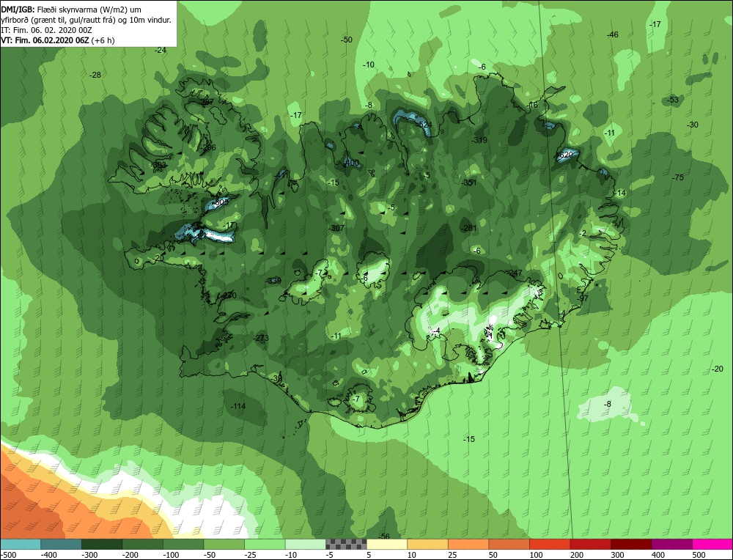The width and height of the screenshot is (733, 560).
Task: Click the magenta swatch above 500
Action: click(x=712, y=544)
